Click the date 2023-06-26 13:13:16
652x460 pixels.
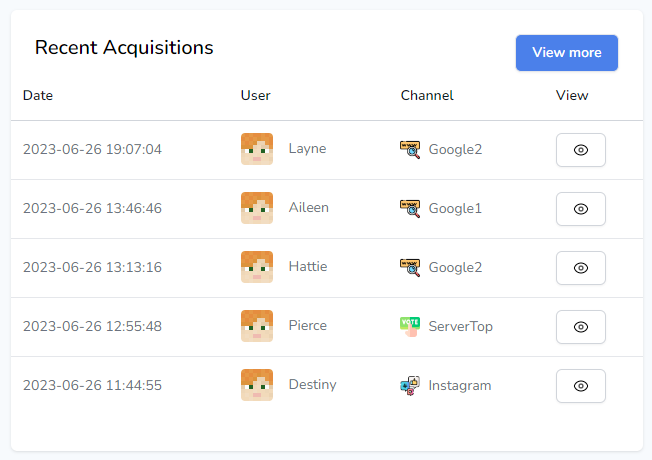click(x=92, y=267)
